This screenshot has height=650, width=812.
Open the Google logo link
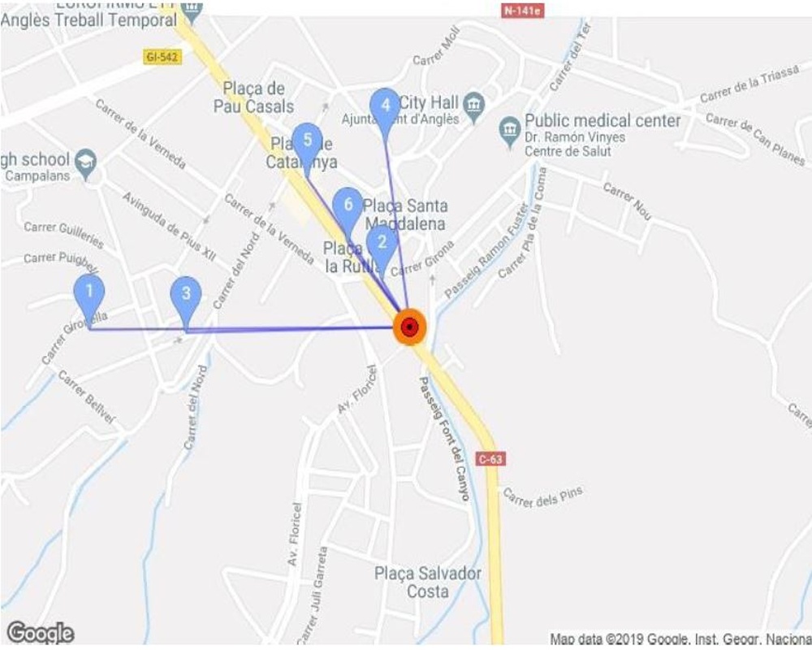(x=41, y=634)
